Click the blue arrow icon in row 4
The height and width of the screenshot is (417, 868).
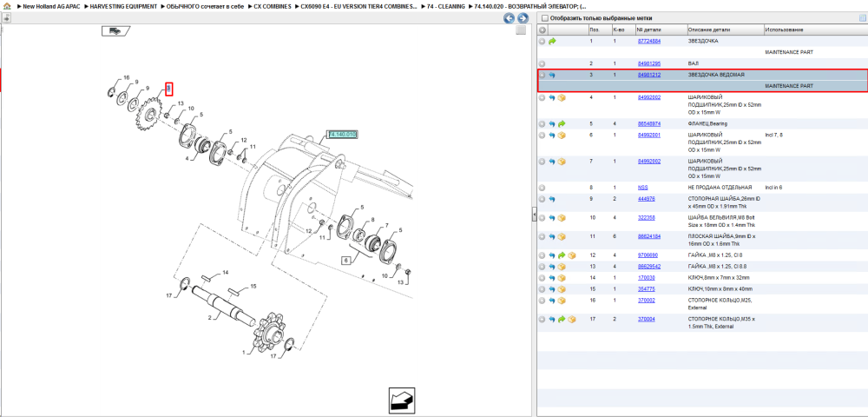(x=552, y=97)
